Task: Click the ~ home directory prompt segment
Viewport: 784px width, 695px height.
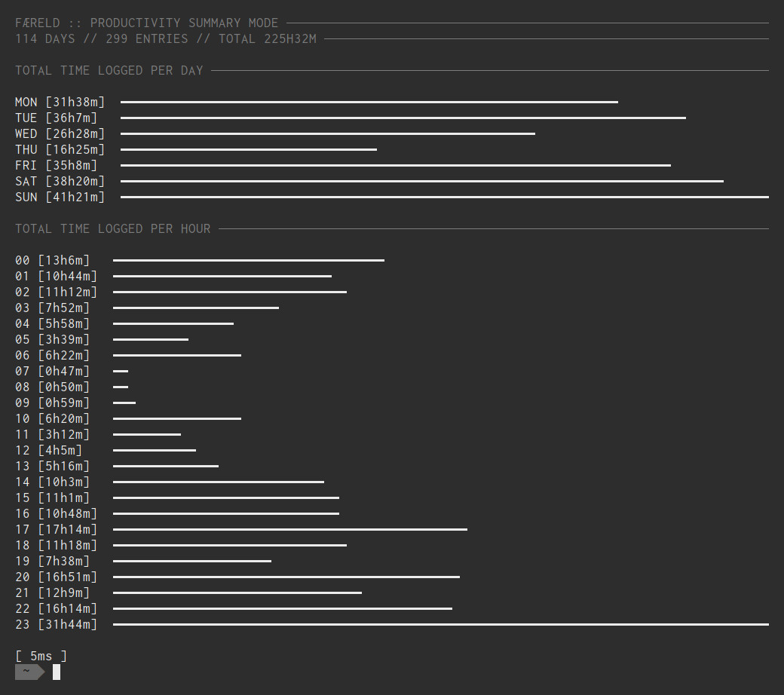Action: [30, 672]
